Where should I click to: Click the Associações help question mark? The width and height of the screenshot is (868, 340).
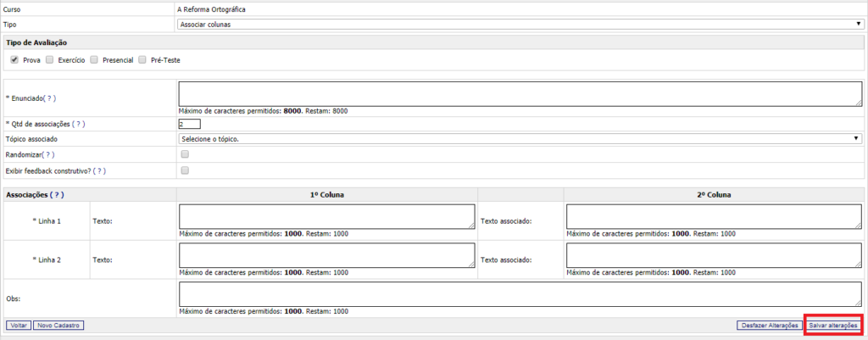[x=58, y=194]
